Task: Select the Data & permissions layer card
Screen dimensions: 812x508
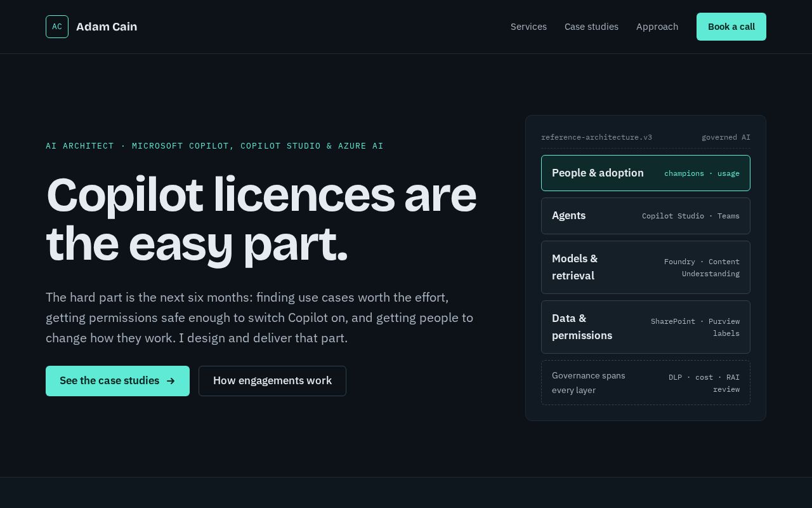Action: click(x=646, y=327)
